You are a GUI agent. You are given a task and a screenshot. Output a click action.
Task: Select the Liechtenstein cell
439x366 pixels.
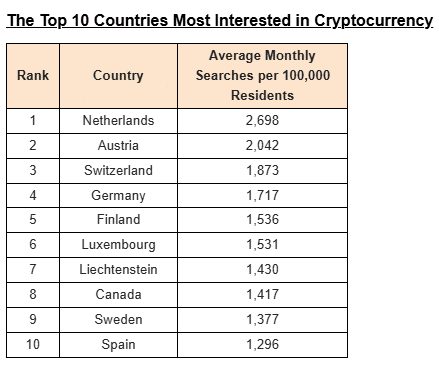point(118,270)
